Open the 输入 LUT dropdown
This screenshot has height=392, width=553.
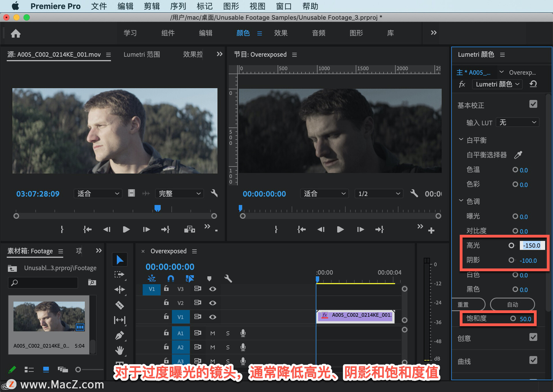tap(518, 123)
